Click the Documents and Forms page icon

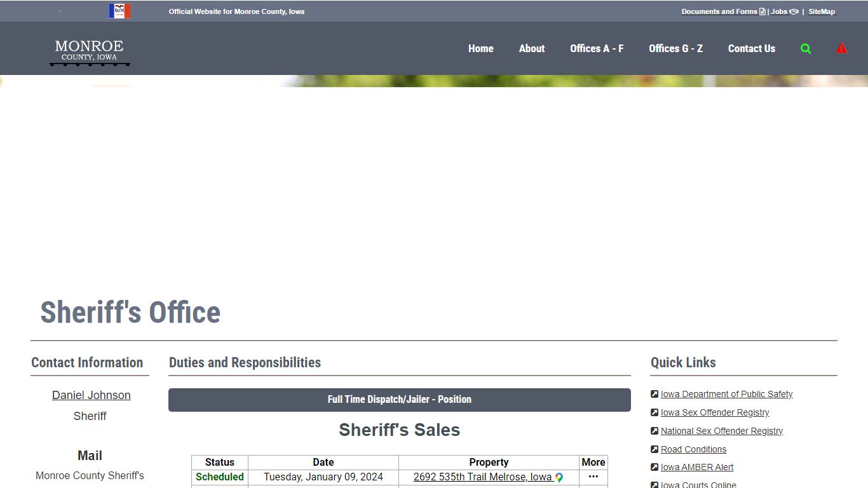[763, 11]
